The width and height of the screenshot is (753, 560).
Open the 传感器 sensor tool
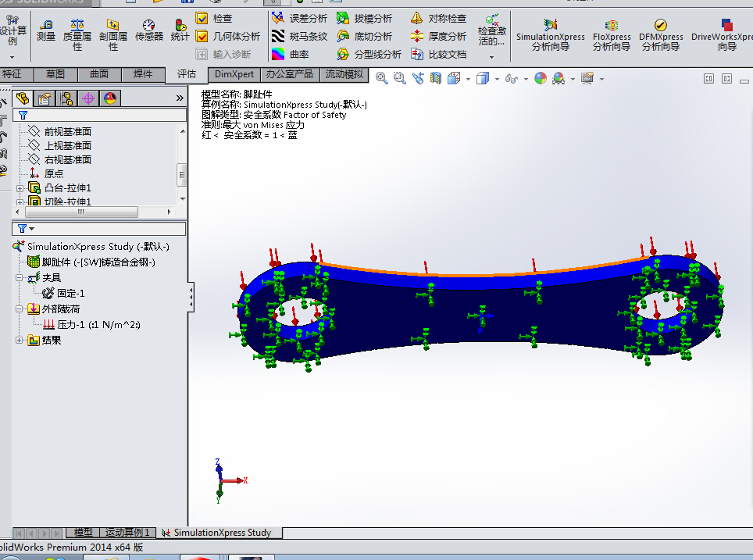click(149, 30)
